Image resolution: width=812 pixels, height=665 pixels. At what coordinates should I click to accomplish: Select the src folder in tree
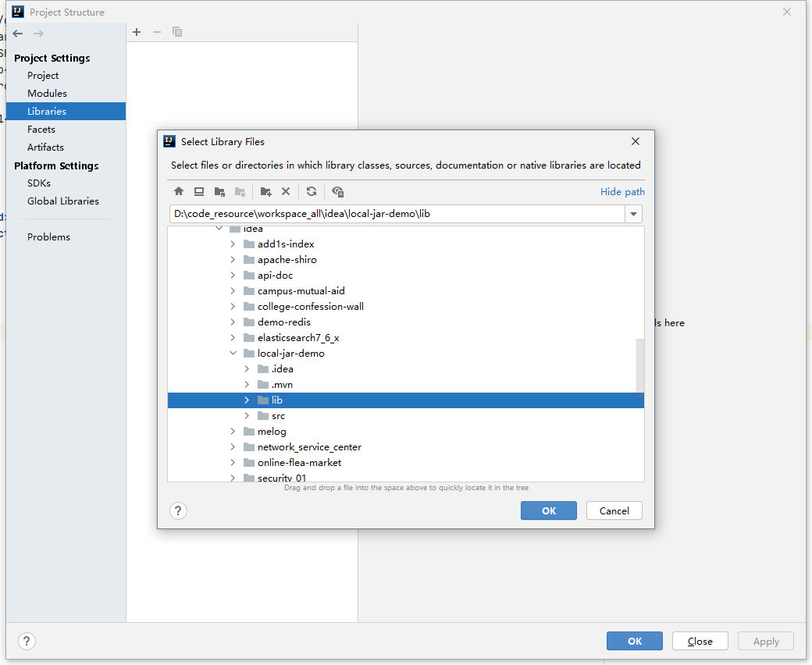tap(278, 416)
